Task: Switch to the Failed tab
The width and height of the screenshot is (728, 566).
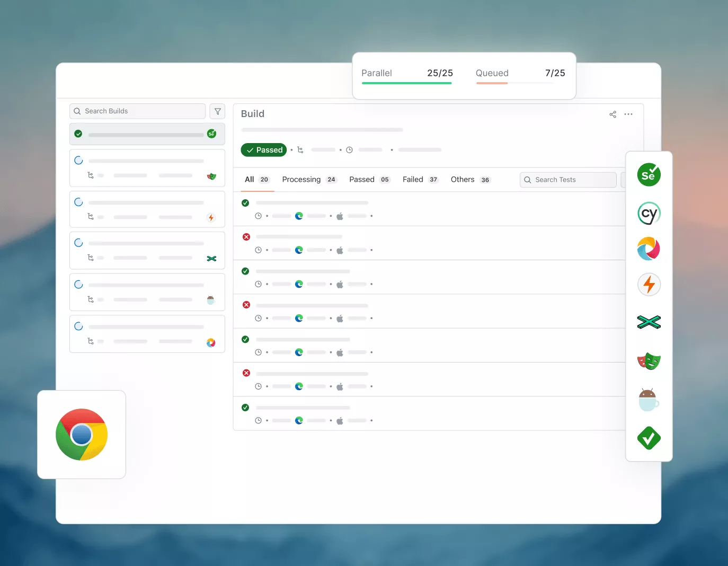Action: pos(421,180)
